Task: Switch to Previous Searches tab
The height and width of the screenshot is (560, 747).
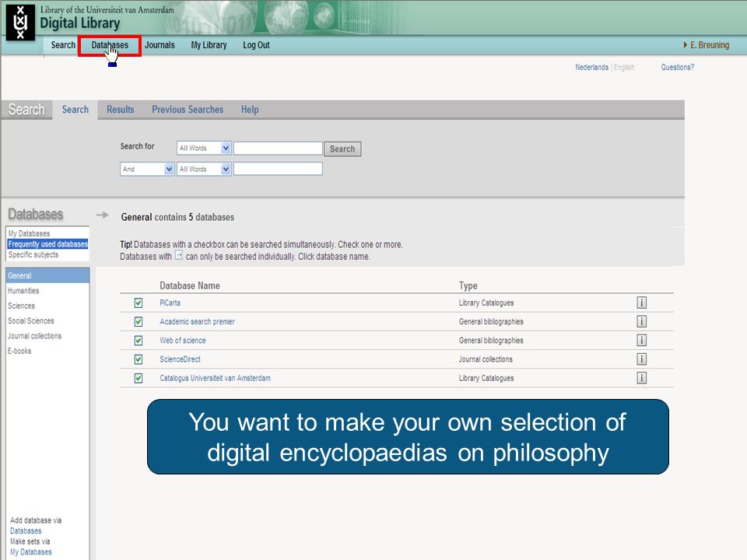Action: (x=188, y=110)
